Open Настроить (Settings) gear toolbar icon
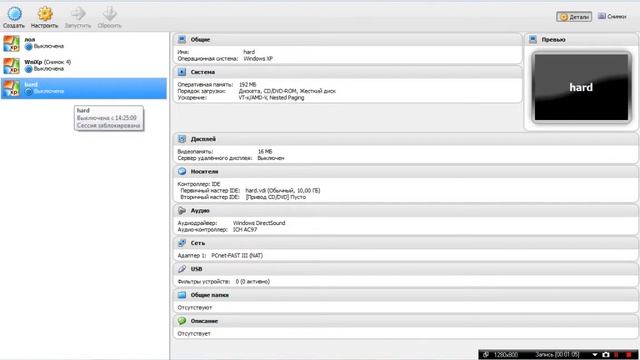This screenshot has height=360, width=640. pyautogui.click(x=45, y=14)
